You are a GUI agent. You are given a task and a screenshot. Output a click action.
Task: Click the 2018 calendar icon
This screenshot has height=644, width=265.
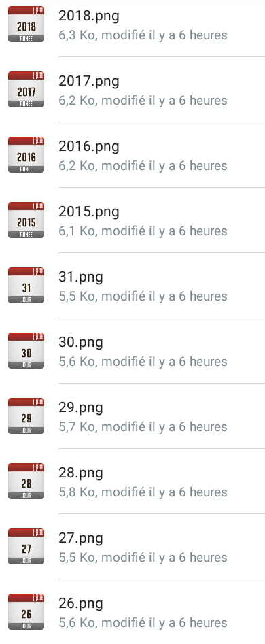[x=26, y=24]
